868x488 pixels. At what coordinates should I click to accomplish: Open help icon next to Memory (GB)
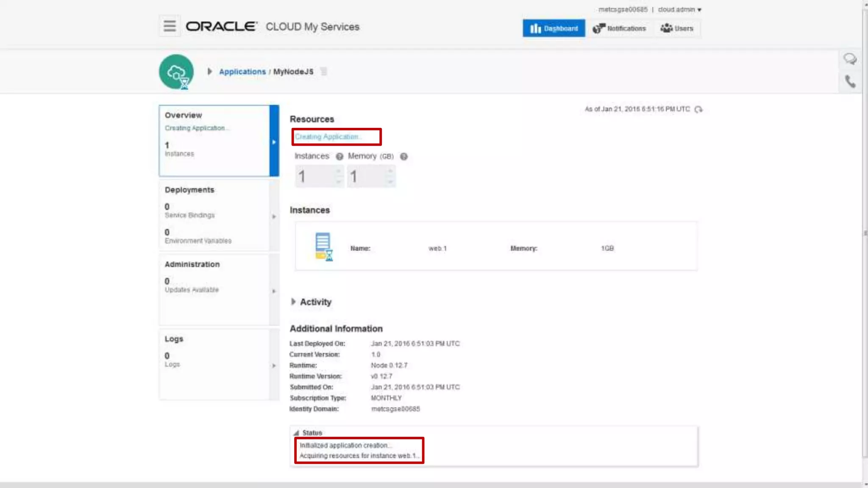[x=404, y=157]
